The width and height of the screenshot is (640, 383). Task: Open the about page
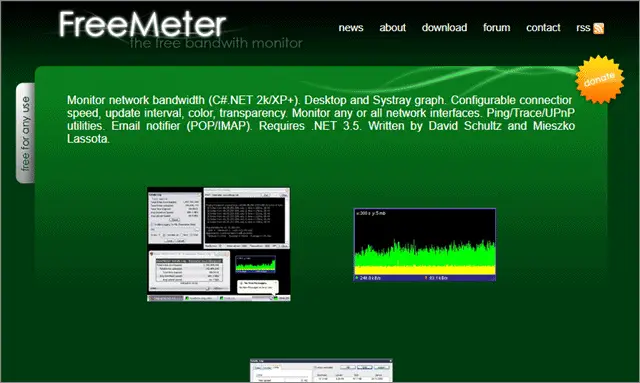click(392, 28)
